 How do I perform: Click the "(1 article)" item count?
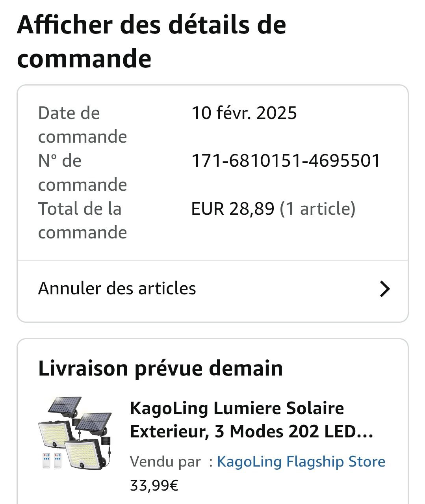coord(317,208)
